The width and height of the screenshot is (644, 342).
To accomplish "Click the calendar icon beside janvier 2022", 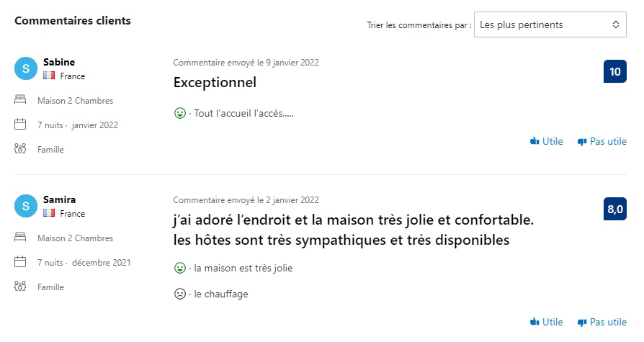I will [20, 125].
